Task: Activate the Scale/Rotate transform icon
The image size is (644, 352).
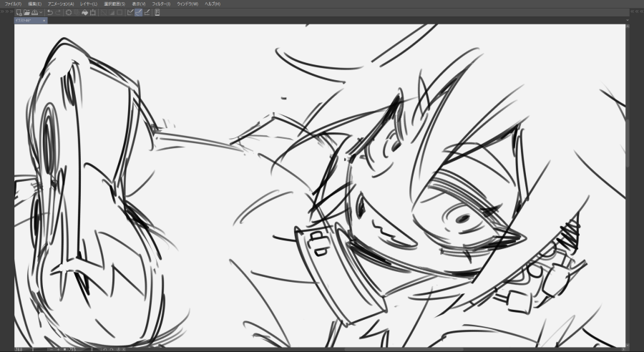Action: coord(93,12)
